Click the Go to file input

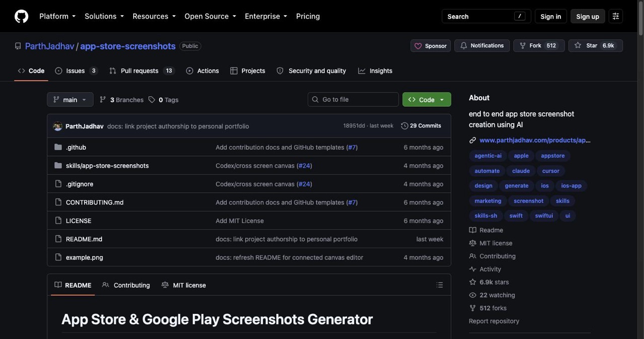point(353,100)
